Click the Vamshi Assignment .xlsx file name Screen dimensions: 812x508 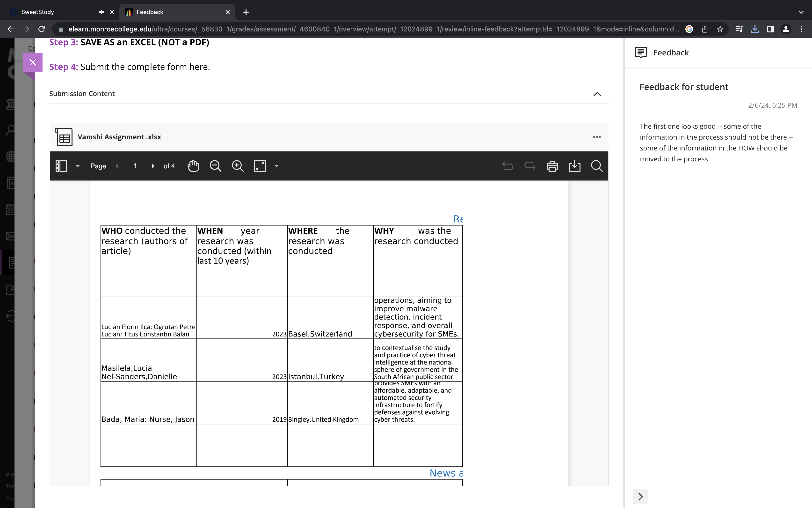click(119, 137)
